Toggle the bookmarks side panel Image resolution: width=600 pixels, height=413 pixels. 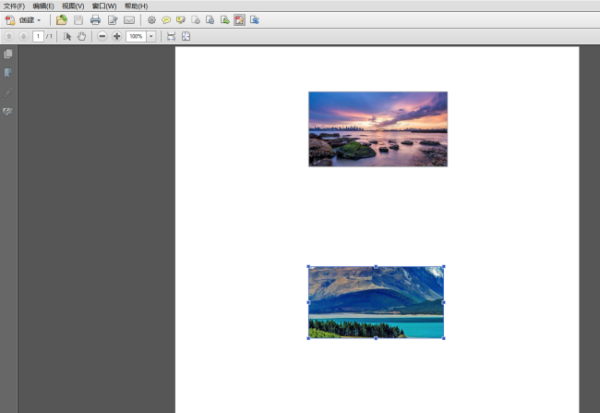pos(8,73)
